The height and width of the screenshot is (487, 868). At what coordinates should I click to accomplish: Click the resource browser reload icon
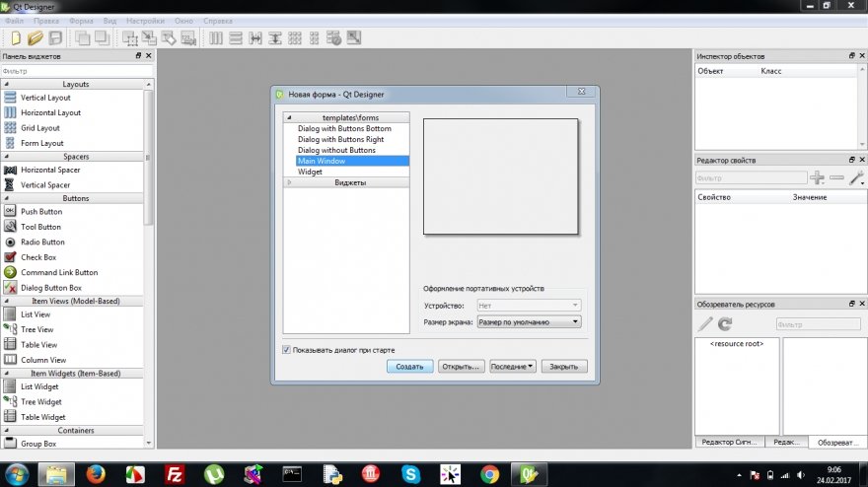coord(725,323)
